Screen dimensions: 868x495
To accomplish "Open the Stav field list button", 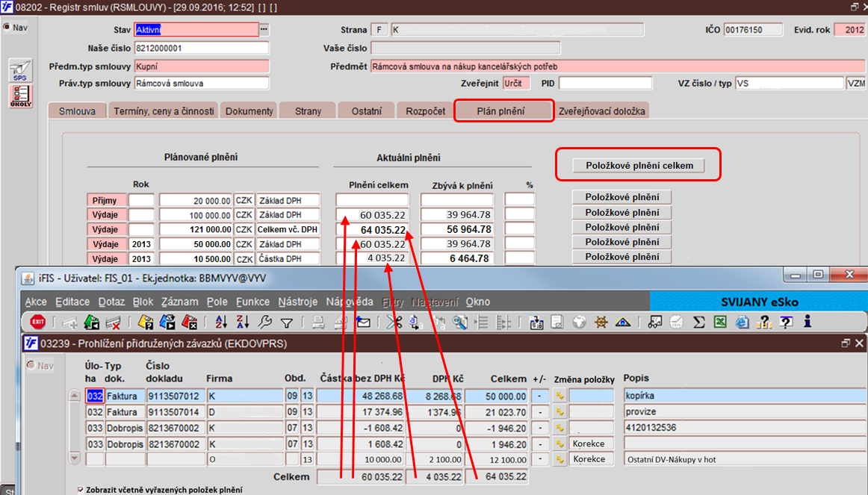I will coord(264,29).
